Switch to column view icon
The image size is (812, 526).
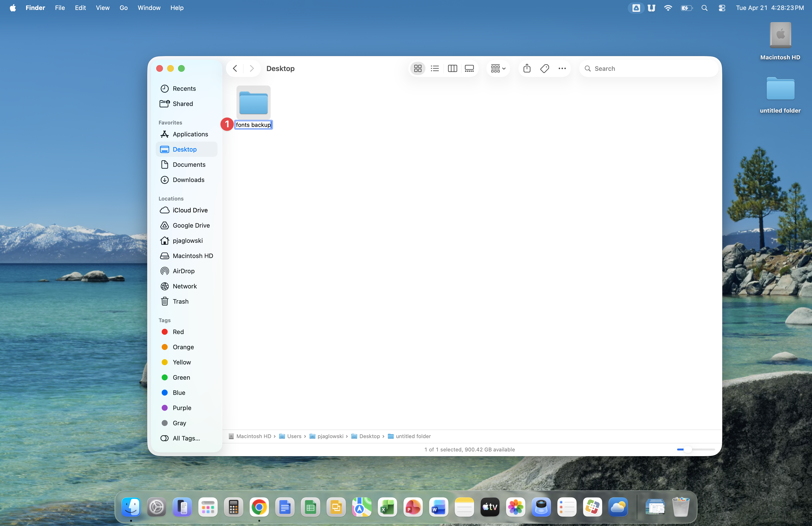tap(452, 69)
